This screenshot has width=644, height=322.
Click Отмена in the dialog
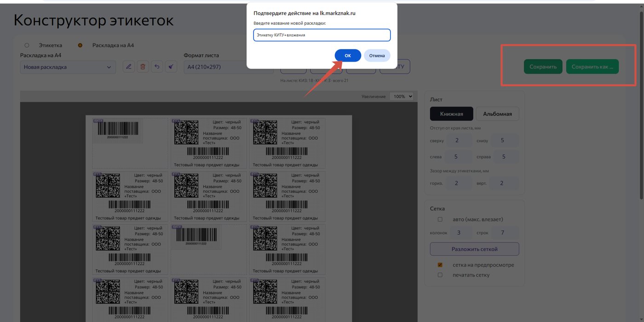[x=377, y=56]
